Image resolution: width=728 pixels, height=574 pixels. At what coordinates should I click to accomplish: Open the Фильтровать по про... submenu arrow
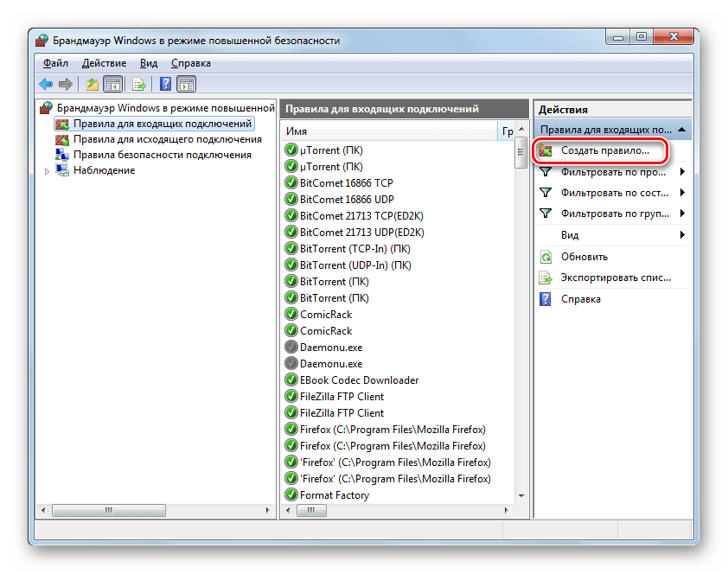click(682, 172)
